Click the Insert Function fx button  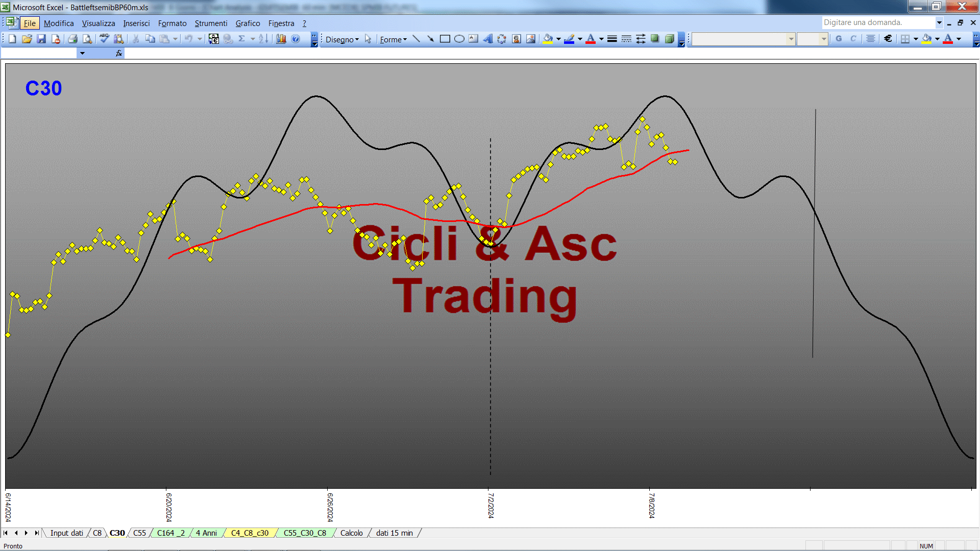tap(118, 53)
